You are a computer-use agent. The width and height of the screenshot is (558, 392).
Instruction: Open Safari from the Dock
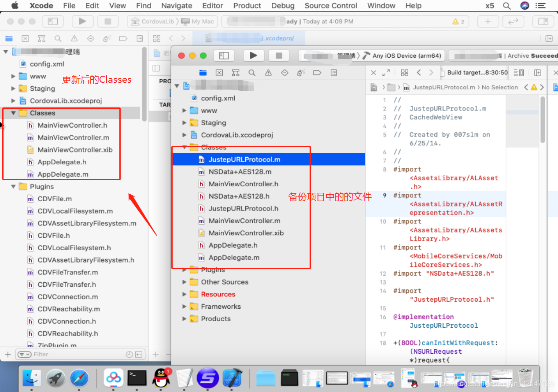point(79,377)
